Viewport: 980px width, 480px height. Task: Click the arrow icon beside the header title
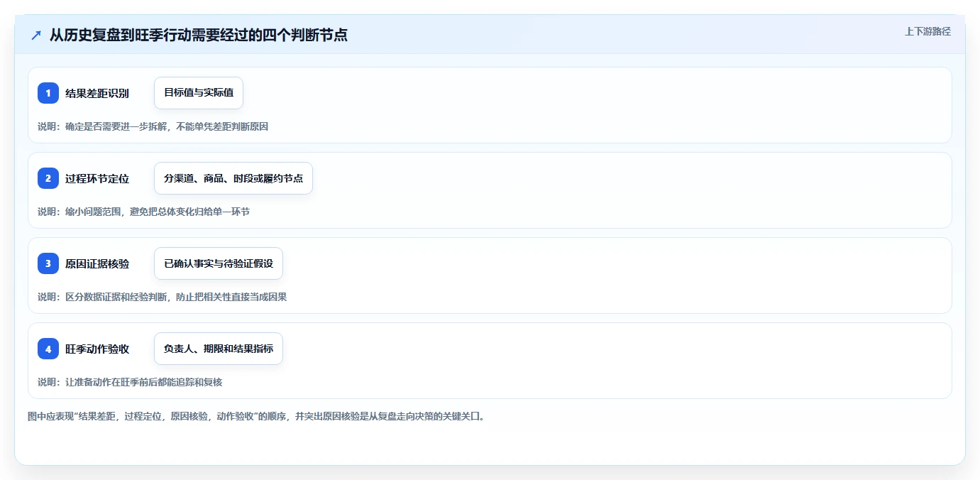click(x=36, y=35)
